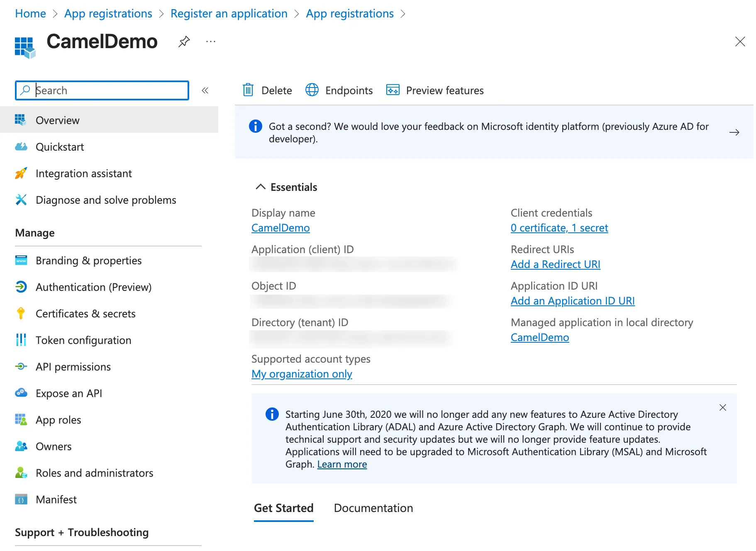The image size is (756, 551).
Task: Click the Certificates & secrets key icon
Action: pyautogui.click(x=21, y=313)
